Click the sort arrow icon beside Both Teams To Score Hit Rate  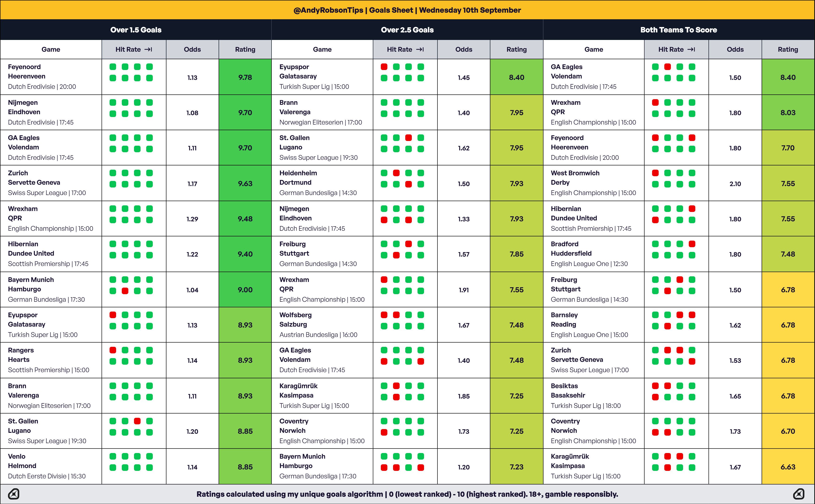pos(691,49)
